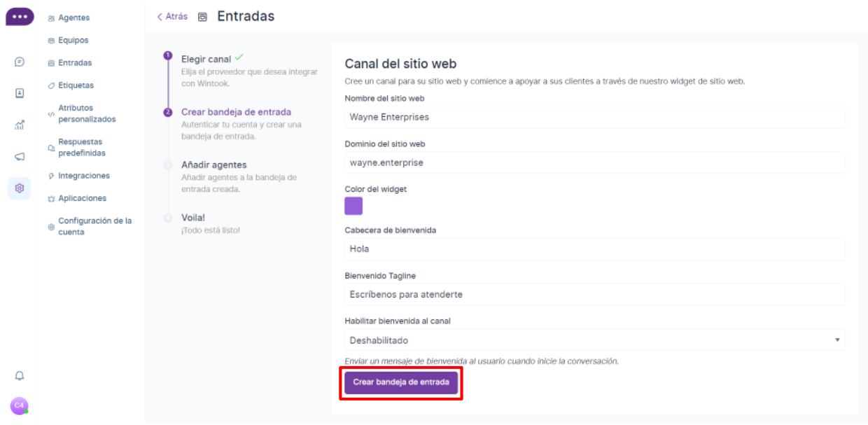Open the contacts icon in the left rail

(x=20, y=93)
